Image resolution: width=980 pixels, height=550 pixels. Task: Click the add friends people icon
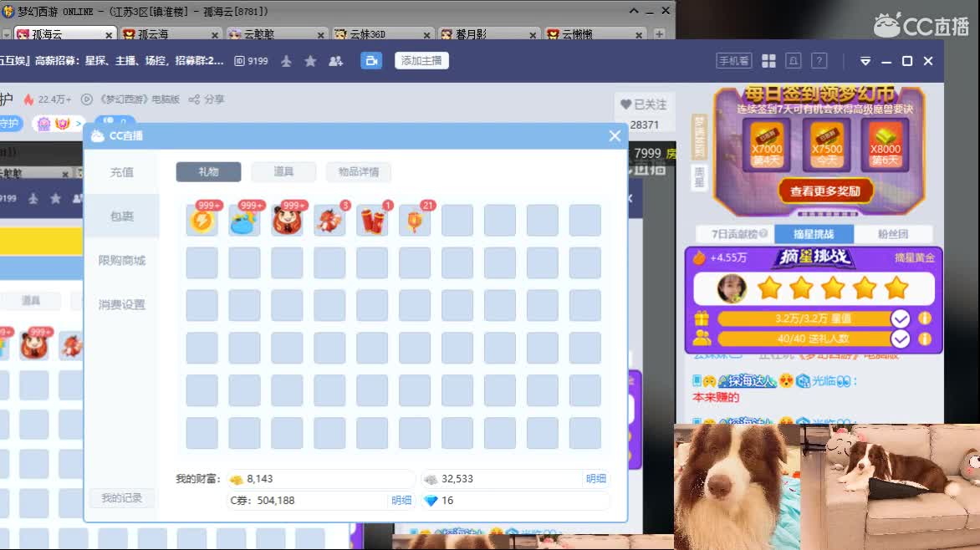point(335,61)
